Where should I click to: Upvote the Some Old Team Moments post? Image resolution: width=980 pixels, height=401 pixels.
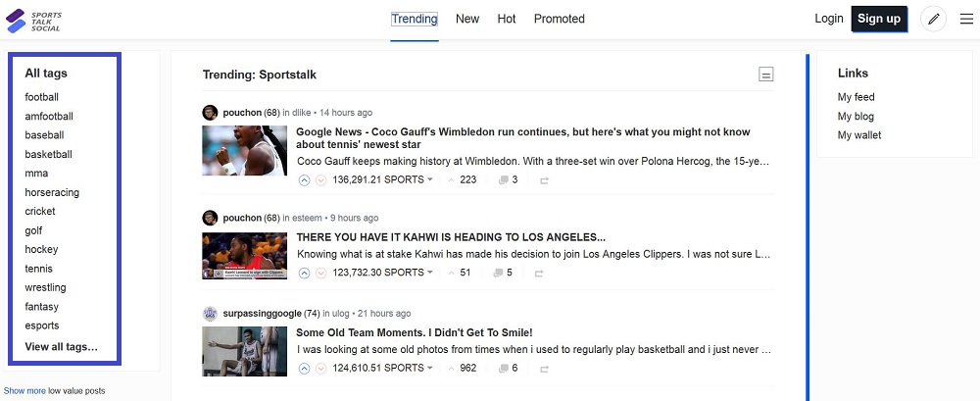pyautogui.click(x=305, y=369)
